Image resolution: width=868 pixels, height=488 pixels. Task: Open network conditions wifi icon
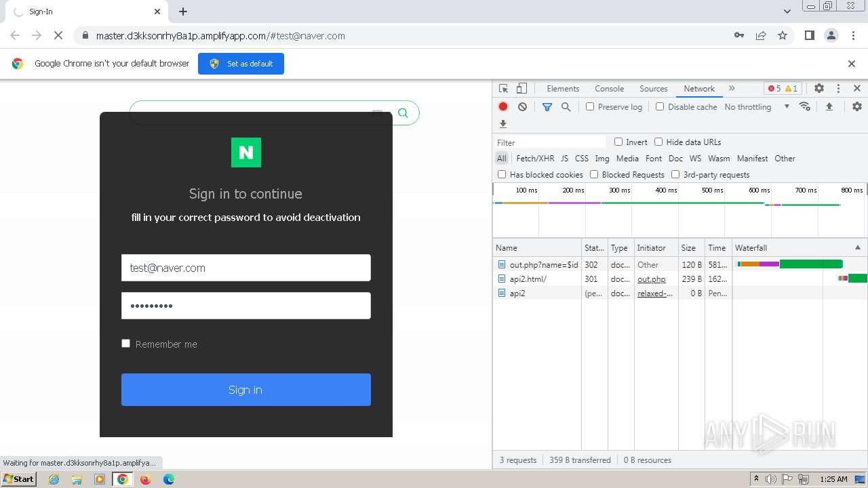[805, 106]
